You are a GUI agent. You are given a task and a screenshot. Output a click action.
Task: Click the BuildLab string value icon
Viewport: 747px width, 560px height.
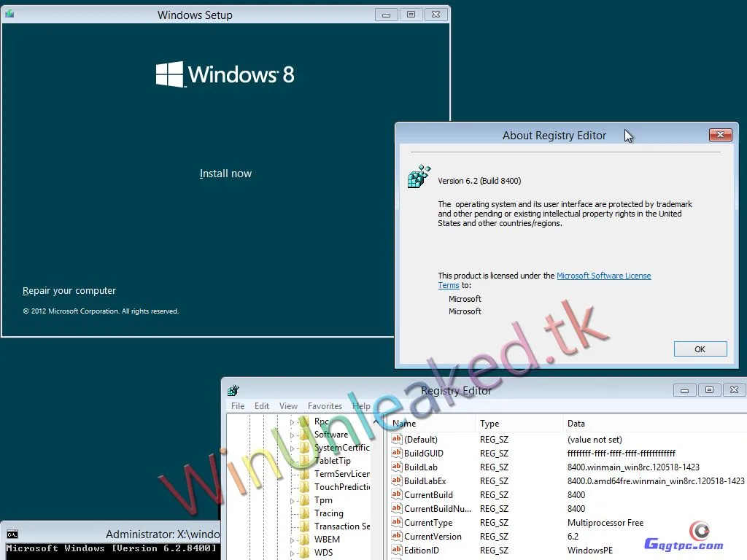click(x=397, y=467)
